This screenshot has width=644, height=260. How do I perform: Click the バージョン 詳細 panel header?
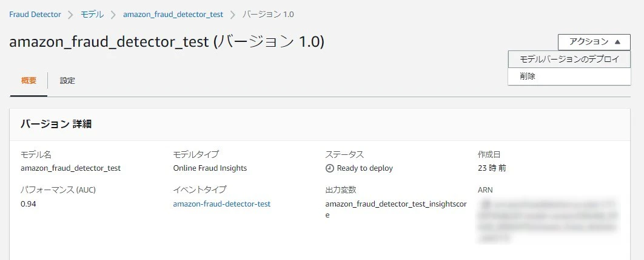56,124
